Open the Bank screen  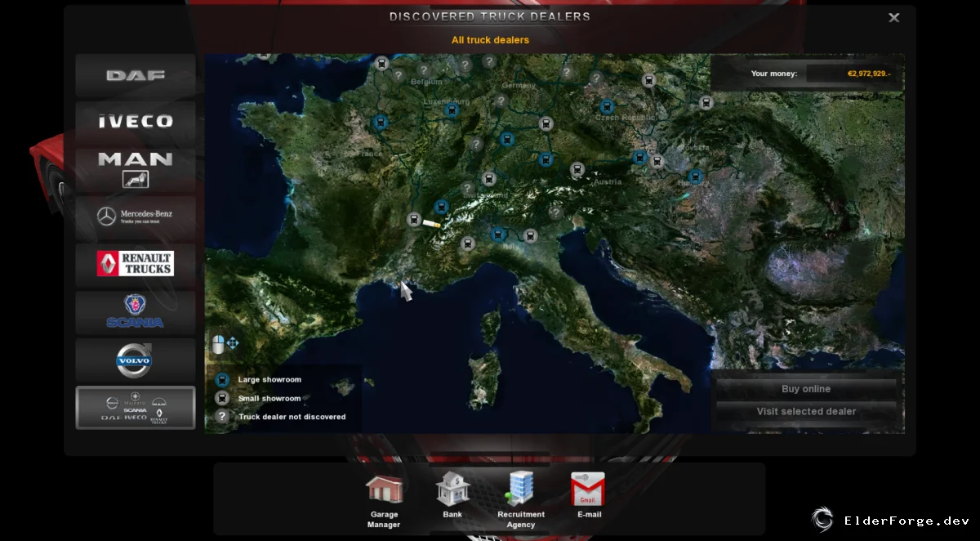pos(452,495)
